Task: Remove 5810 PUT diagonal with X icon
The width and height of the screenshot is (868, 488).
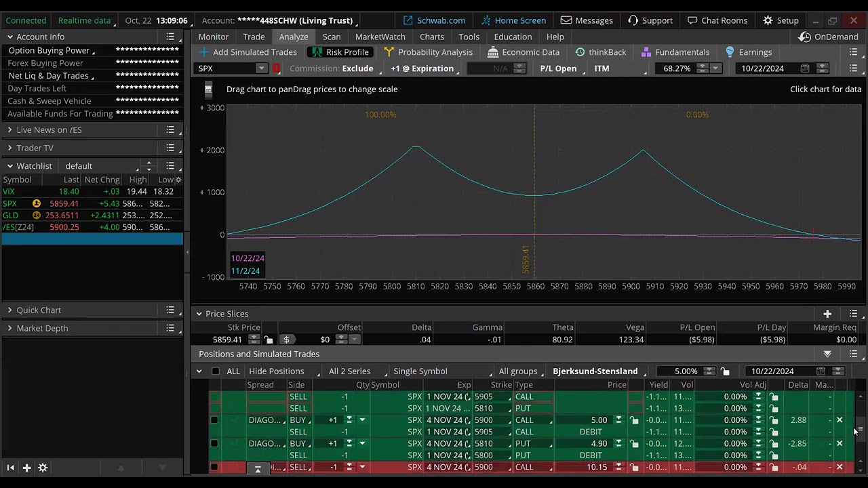Action: click(x=840, y=443)
